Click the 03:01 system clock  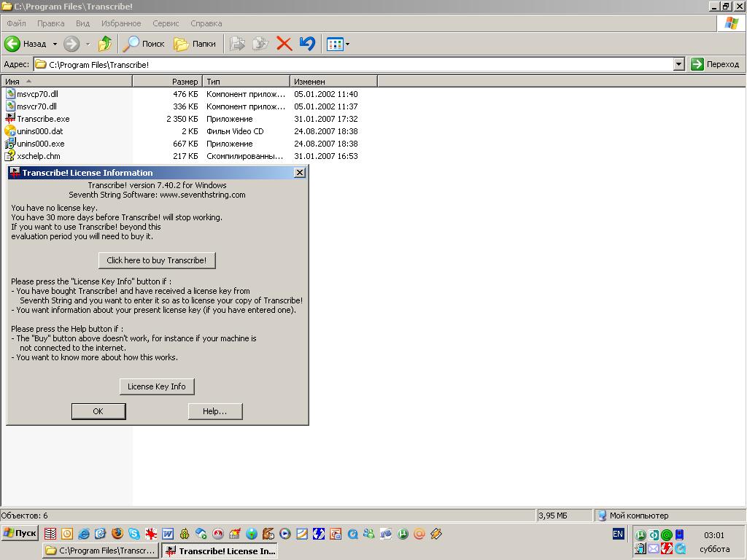coord(713,535)
